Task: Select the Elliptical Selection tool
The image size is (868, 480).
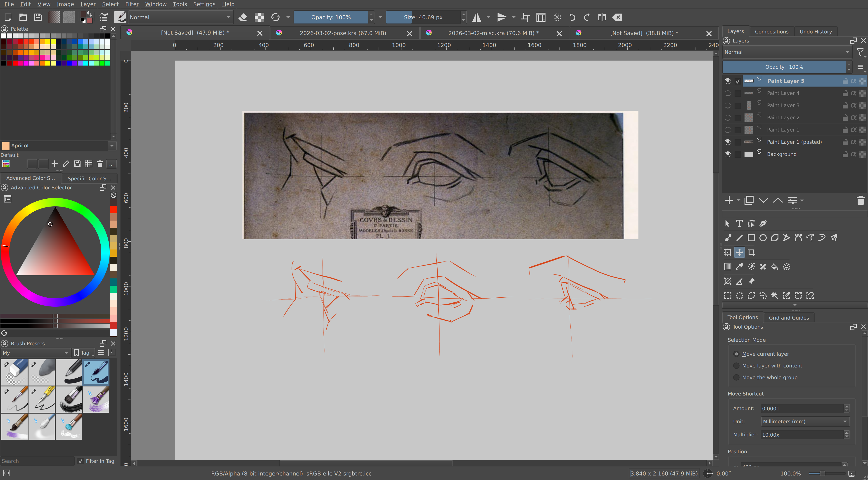Action: click(739, 296)
